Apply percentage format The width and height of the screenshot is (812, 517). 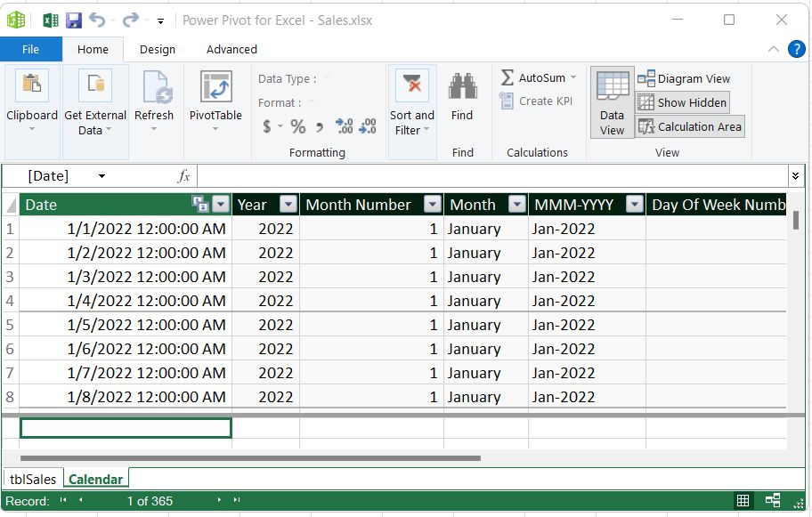point(297,126)
